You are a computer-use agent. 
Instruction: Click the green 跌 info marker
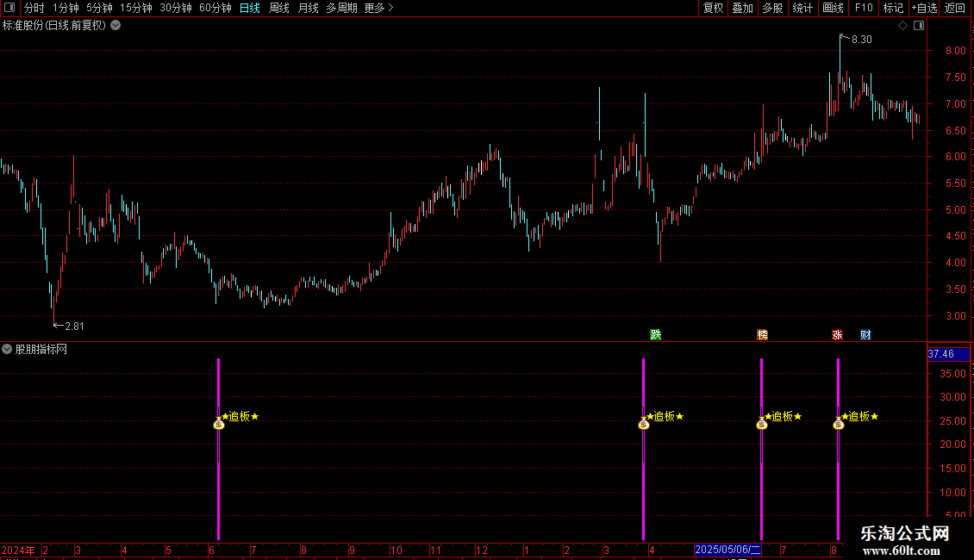click(x=655, y=334)
